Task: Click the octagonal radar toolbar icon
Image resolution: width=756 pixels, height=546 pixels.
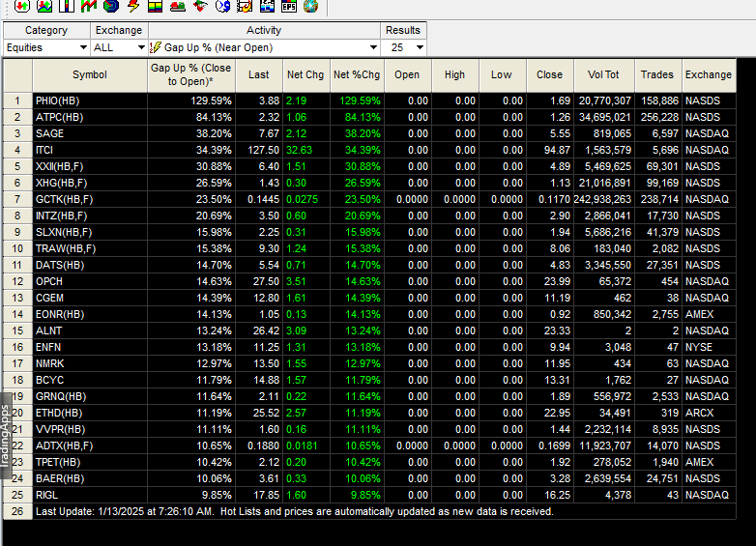Action: pos(111,6)
